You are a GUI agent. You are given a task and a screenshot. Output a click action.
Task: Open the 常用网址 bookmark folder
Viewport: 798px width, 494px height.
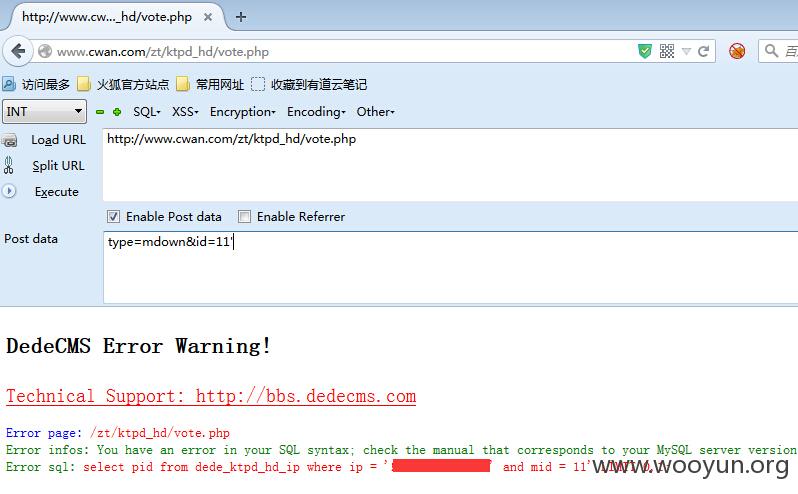[x=210, y=84]
